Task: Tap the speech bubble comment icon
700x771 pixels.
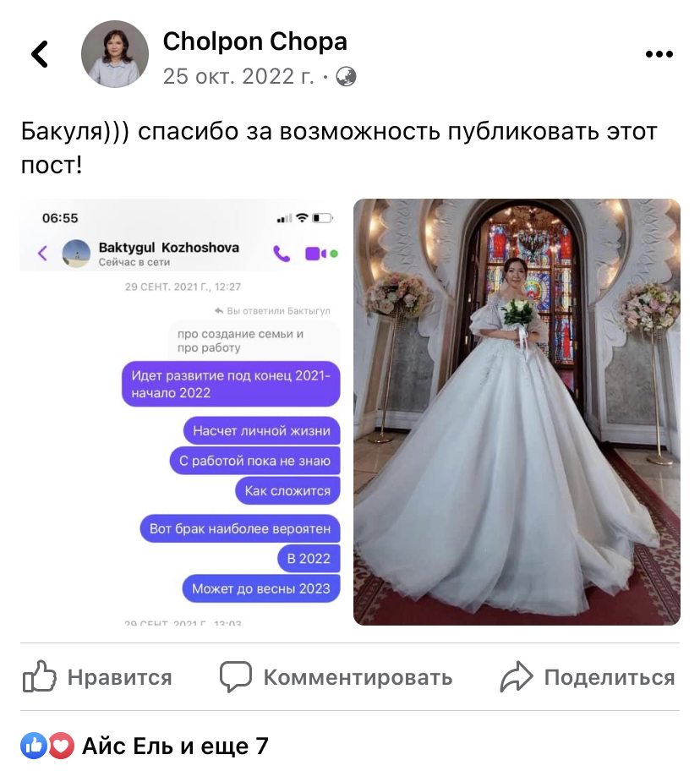Action: 236,677
